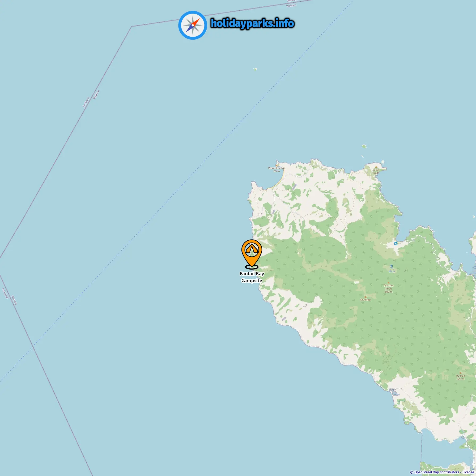Viewport: 476px width, 476px height.
Task: Click the waterfall icon above 40 m
Action: (392, 266)
